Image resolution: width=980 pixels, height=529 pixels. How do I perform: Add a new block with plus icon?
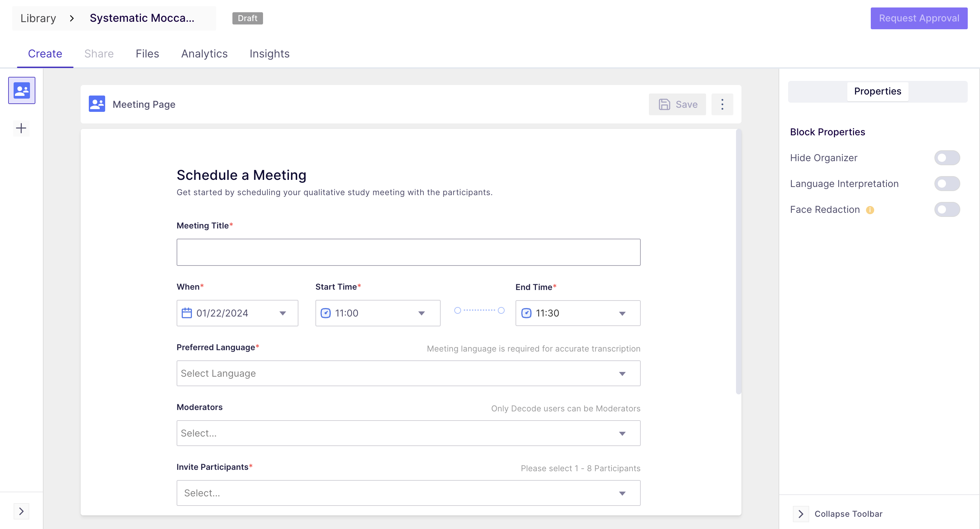coord(21,128)
